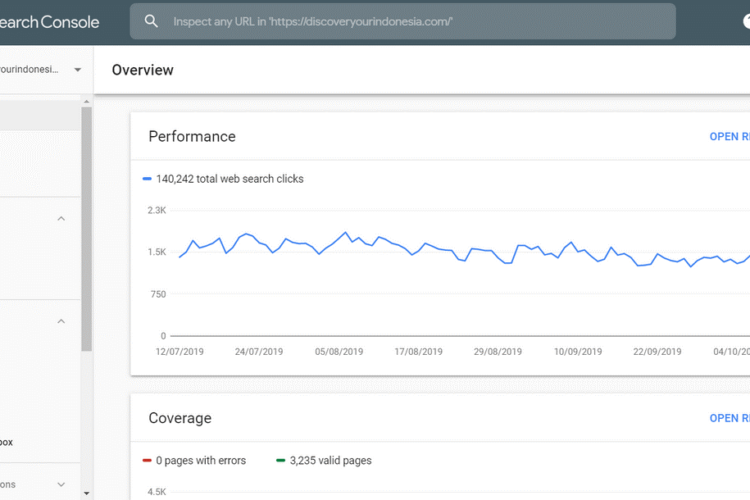Click the 29/08/2019 date axis label
750x500 pixels.
pyautogui.click(x=498, y=352)
